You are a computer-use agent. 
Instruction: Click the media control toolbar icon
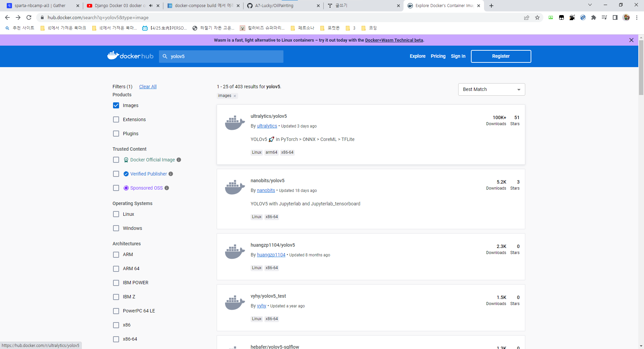(604, 17)
